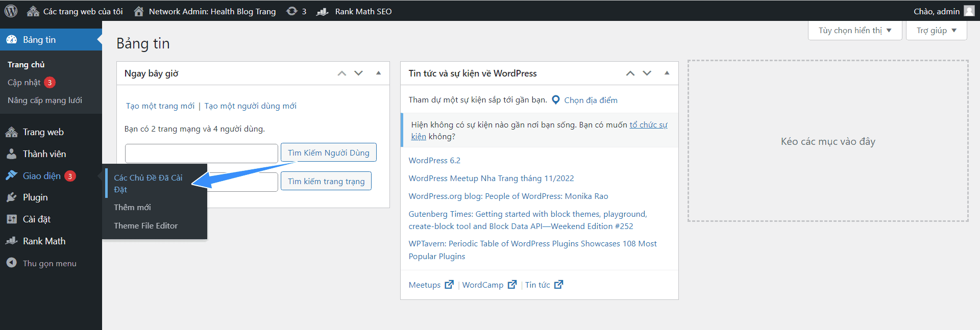Click the 'Meetups' footer link
The width and height of the screenshot is (980, 330).
tap(425, 285)
